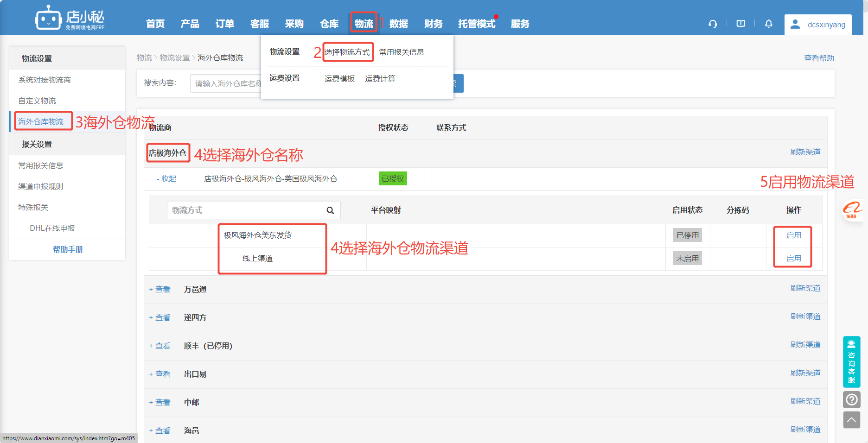Open the 物流 menu
The width and height of the screenshot is (868, 443).
[x=364, y=24]
